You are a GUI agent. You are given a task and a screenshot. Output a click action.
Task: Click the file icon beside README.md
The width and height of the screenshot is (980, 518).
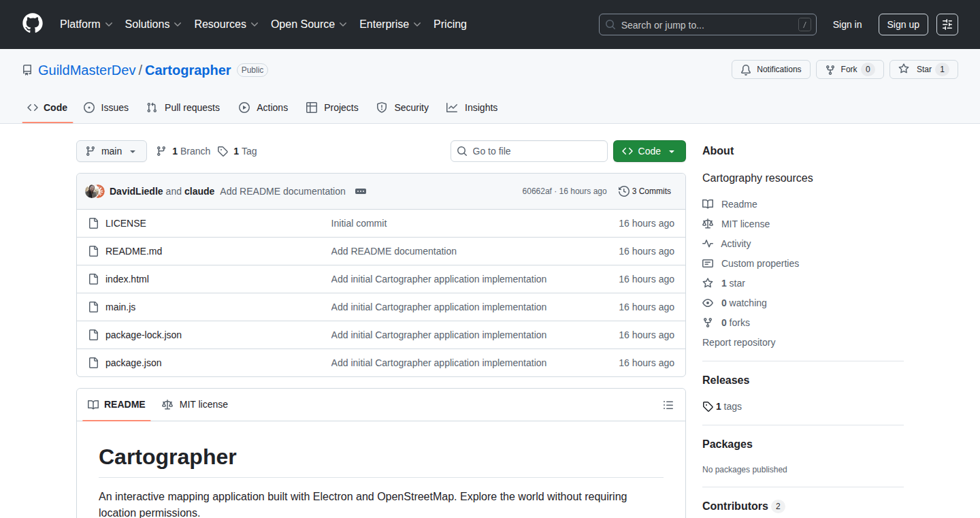click(94, 251)
